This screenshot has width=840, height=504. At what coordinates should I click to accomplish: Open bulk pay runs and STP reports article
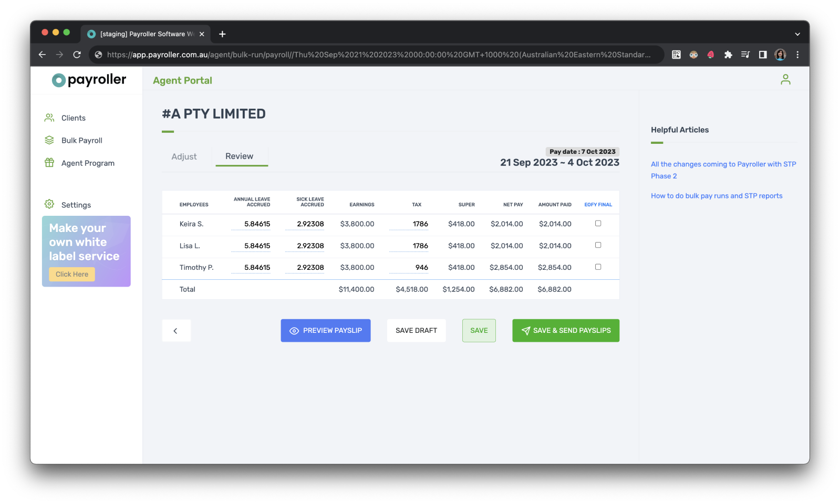pos(717,196)
